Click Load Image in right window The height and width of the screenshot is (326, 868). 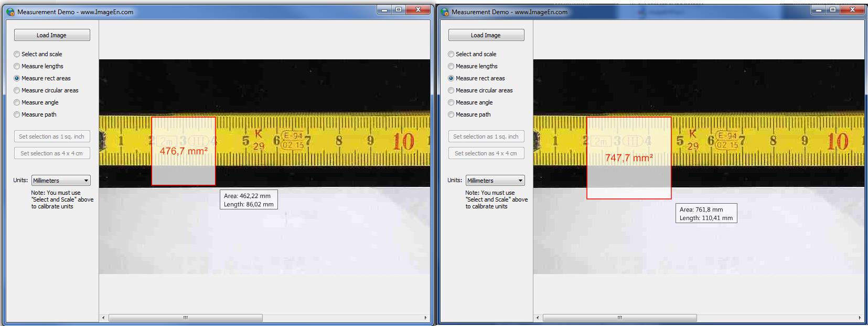pyautogui.click(x=486, y=35)
